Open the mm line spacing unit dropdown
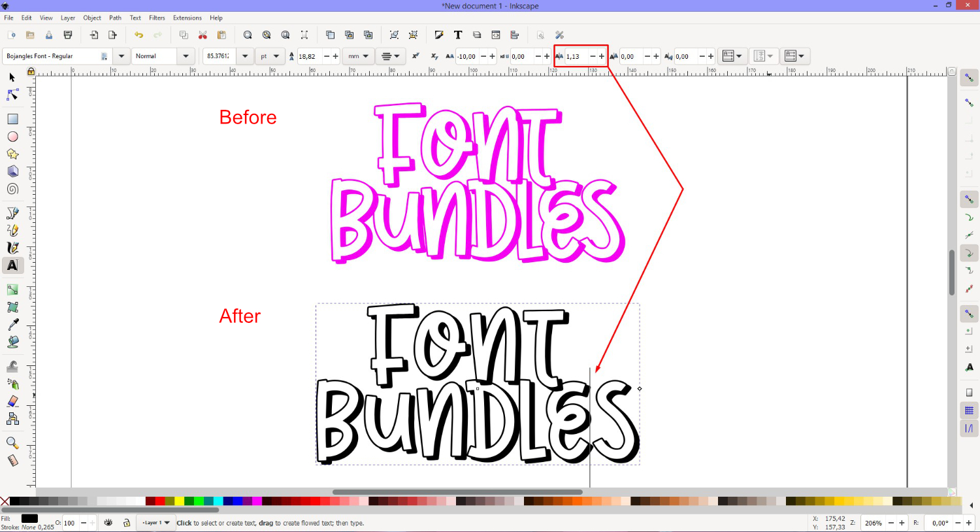This screenshot has width=980, height=532. point(358,56)
